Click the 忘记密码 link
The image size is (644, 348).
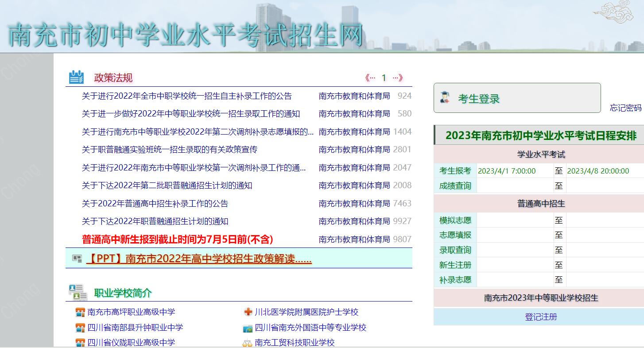625,108
